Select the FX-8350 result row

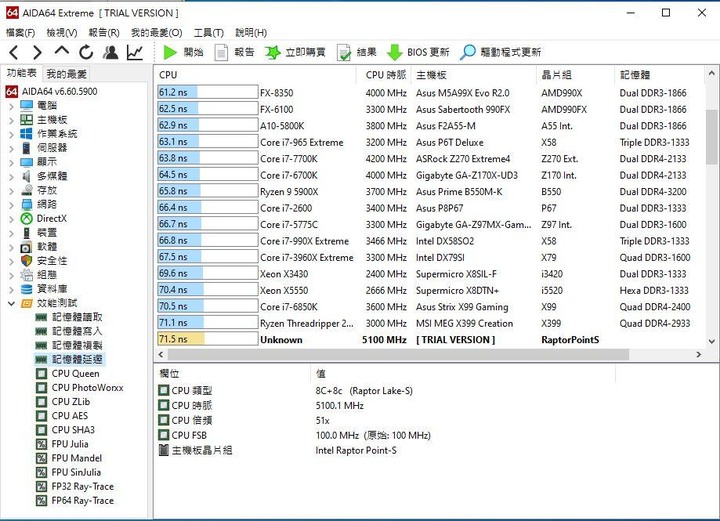429,93
